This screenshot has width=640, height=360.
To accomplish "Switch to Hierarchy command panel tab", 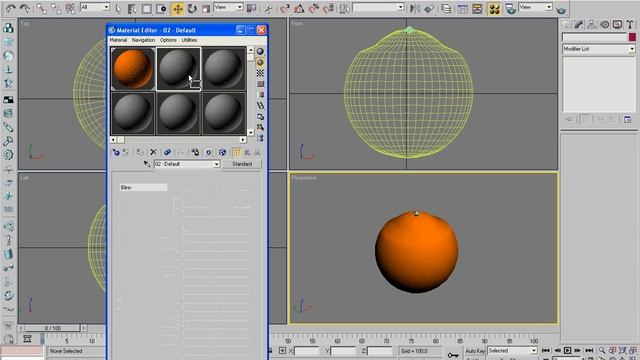I will coord(591,25).
